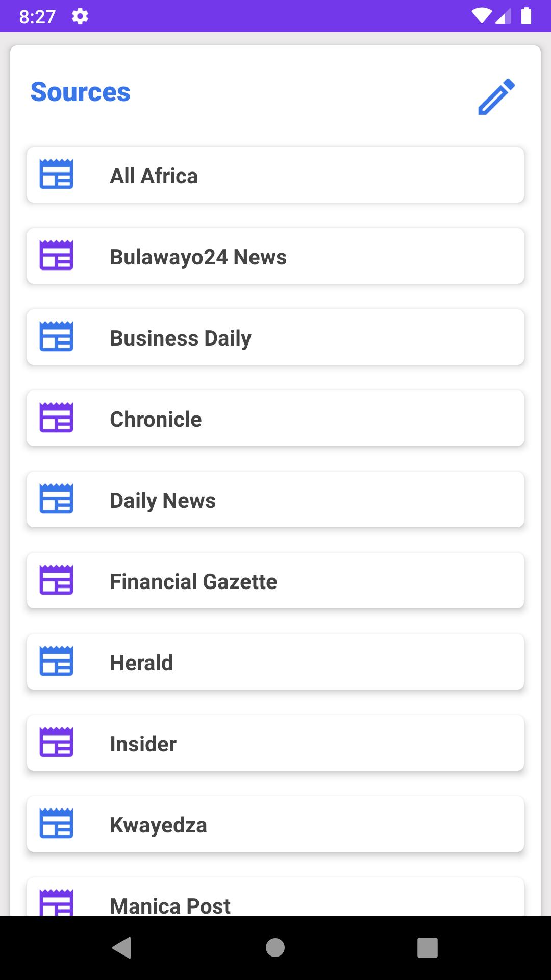Click the newspaper icon for Business Daily
Viewport: 551px width, 980px height.
pos(57,336)
